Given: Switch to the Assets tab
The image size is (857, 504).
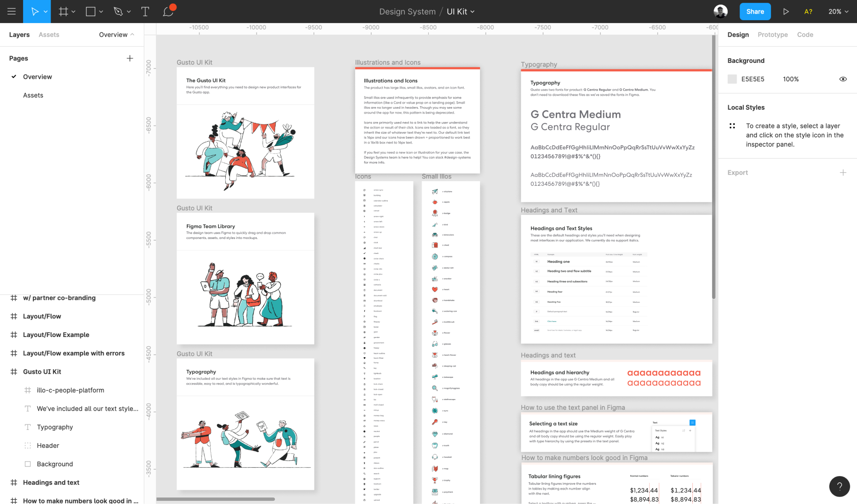Looking at the screenshot, I should (x=49, y=35).
